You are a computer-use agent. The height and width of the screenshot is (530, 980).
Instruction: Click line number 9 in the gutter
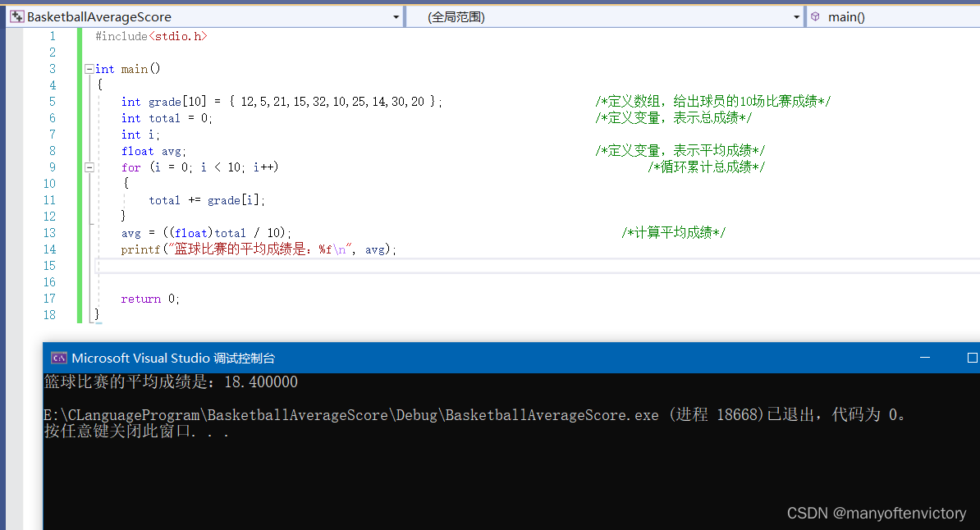point(53,167)
